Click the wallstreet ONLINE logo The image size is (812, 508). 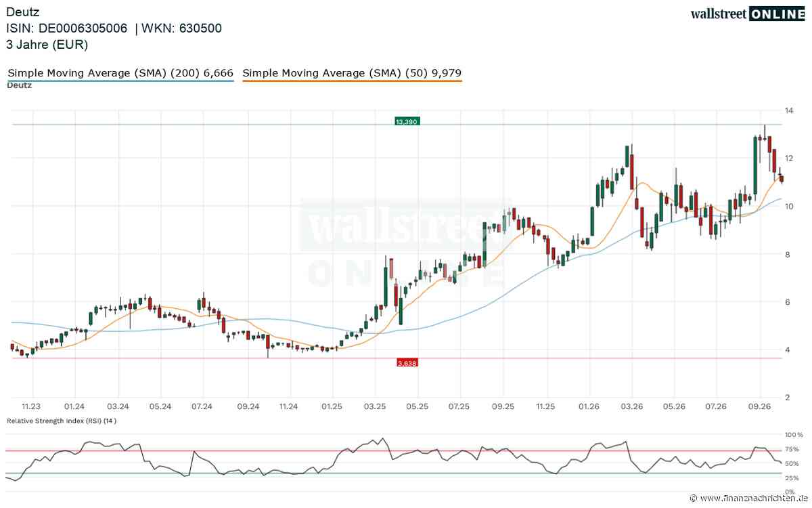click(747, 14)
